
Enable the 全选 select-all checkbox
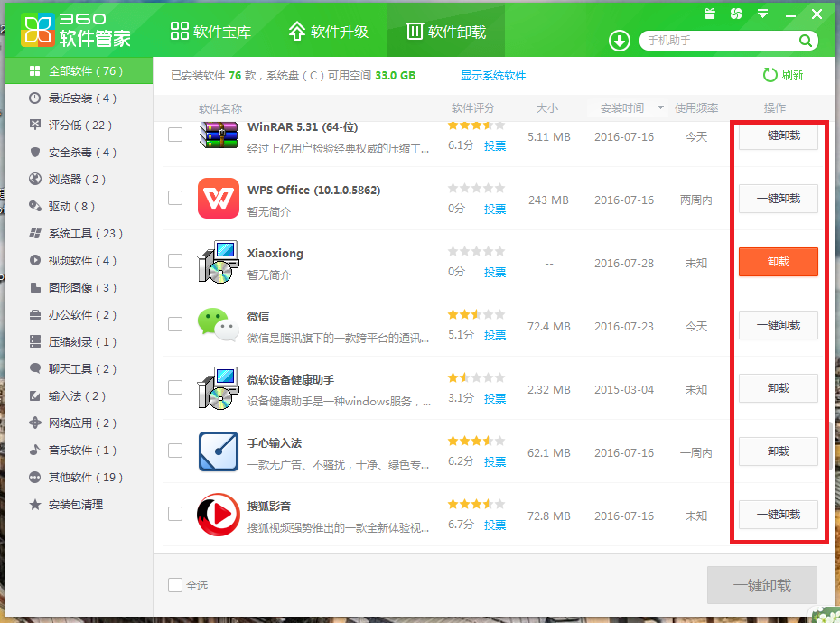coord(175,585)
